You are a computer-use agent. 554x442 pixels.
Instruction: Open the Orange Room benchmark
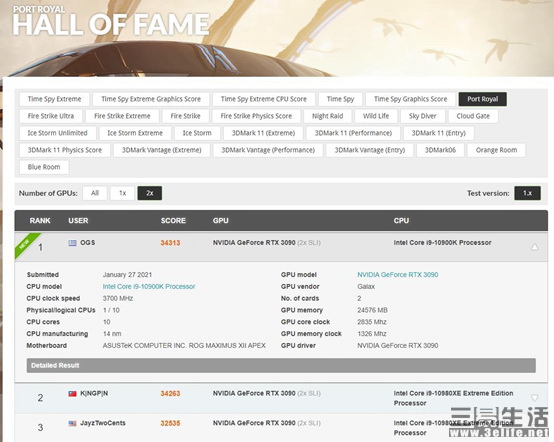[x=496, y=150]
